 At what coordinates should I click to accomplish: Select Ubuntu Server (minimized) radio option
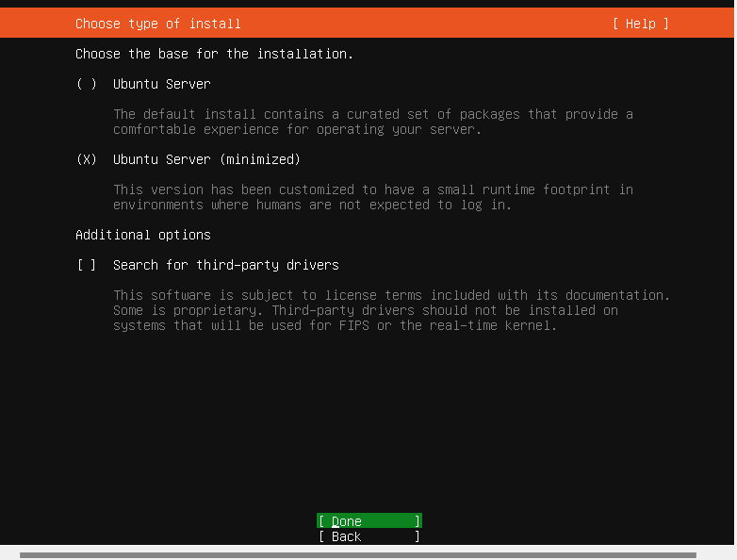tap(87, 159)
